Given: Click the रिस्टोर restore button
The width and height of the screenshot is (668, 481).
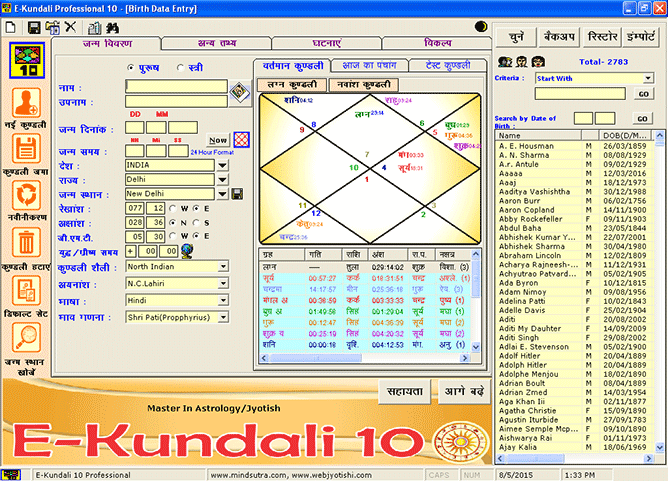Looking at the screenshot, I should 602,37.
